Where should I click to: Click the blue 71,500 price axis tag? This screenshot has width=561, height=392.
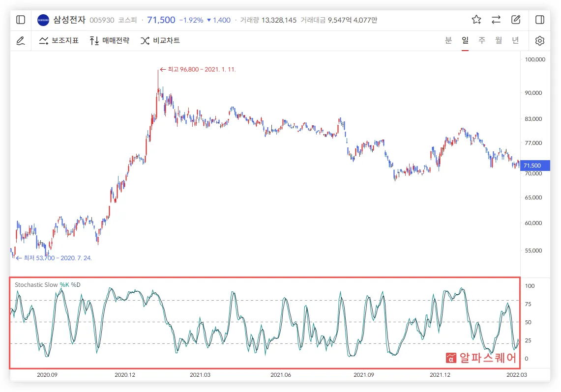click(535, 166)
